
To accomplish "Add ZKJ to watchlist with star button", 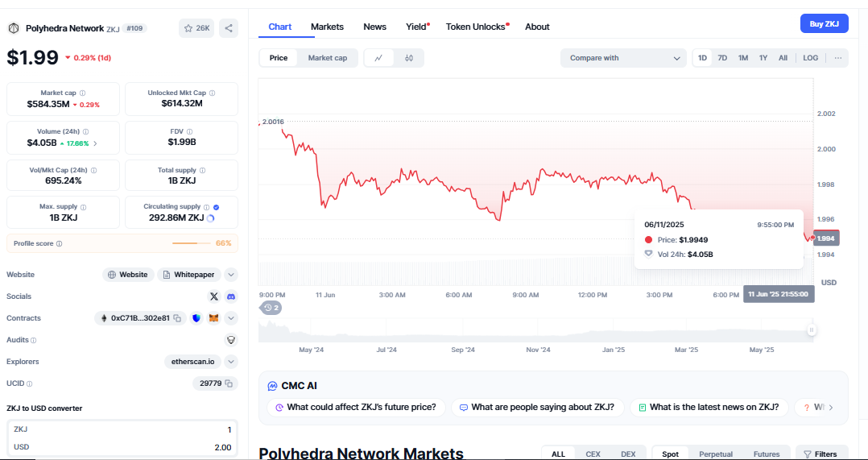I will click(x=196, y=28).
